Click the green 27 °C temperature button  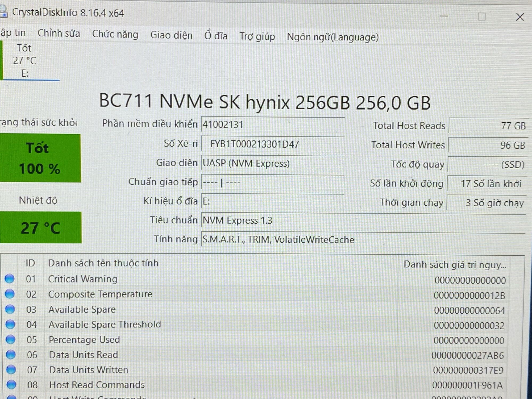click(x=40, y=228)
